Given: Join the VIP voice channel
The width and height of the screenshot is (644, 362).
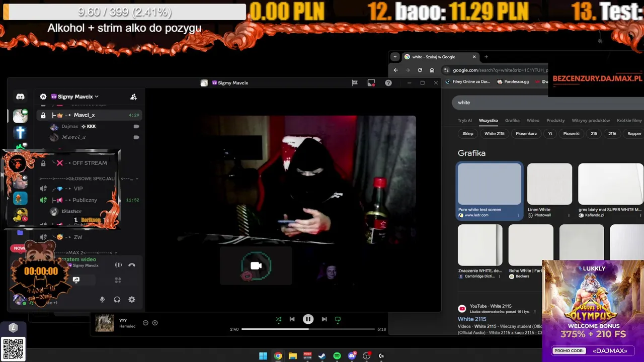Looking at the screenshot, I should click(x=78, y=189).
